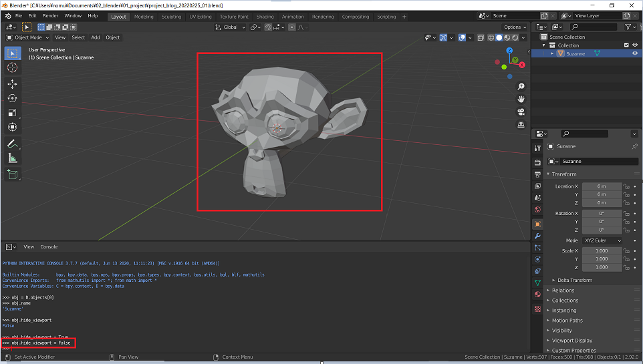643x364 pixels.
Task: Toggle lock on Scale X
Action: pos(626,251)
